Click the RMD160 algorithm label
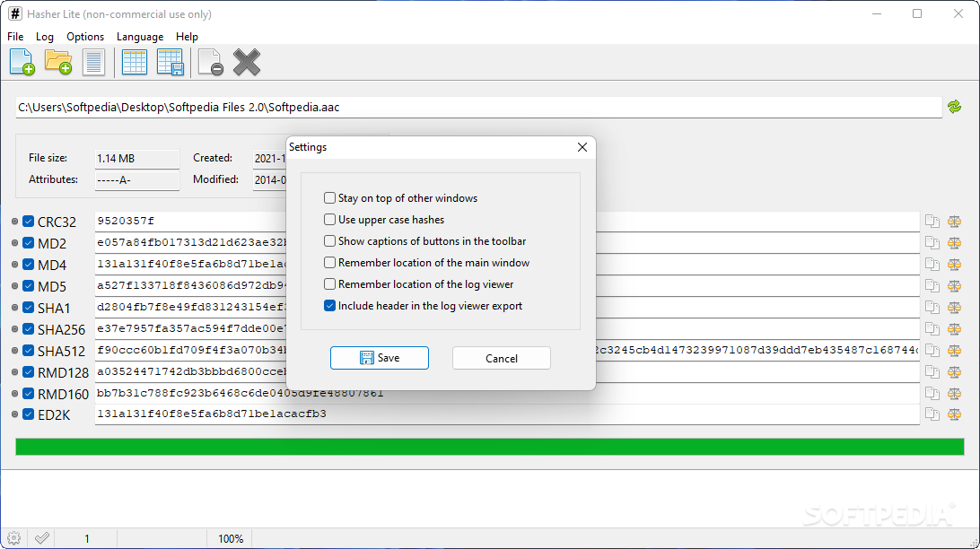Image resolution: width=980 pixels, height=549 pixels. tap(63, 394)
